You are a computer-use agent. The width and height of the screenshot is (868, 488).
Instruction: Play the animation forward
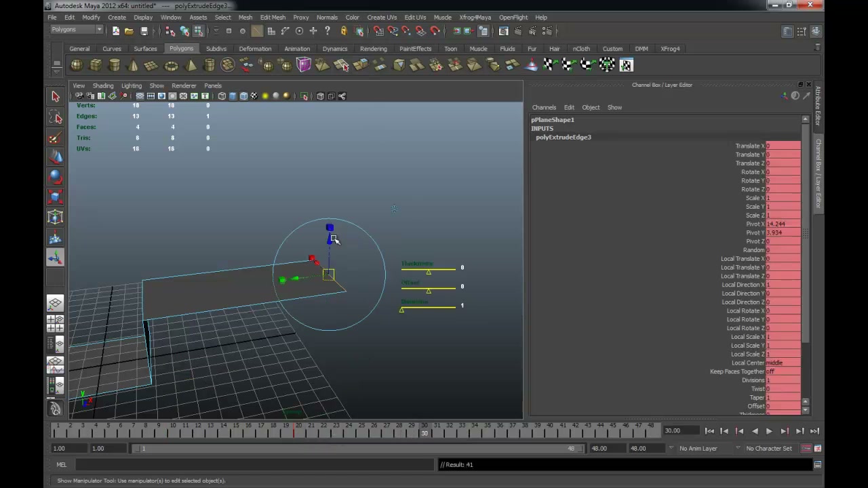pyautogui.click(x=769, y=431)
